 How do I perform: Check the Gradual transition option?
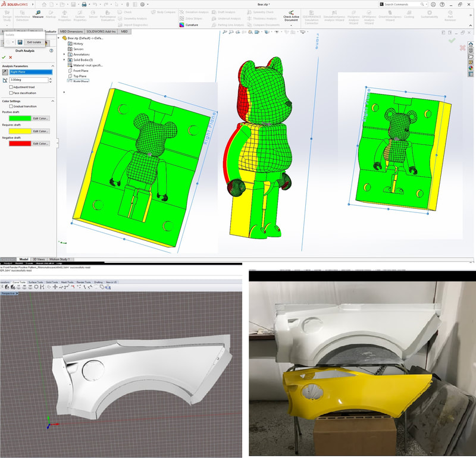11,106
